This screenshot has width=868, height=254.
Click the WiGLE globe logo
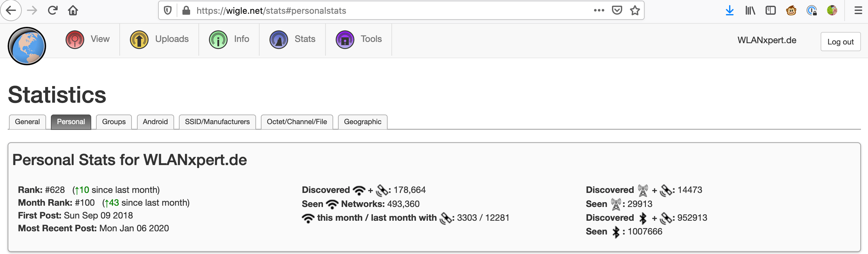point(27,46)
